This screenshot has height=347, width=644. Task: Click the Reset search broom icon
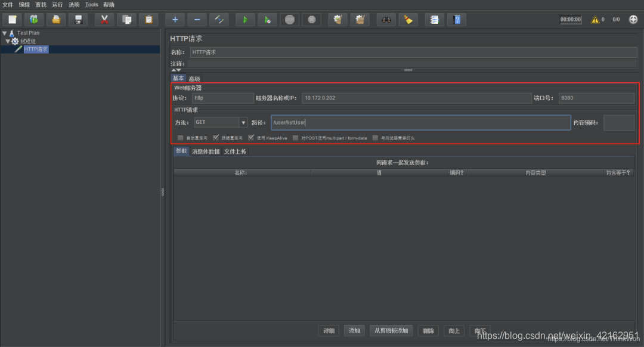click(408, 19)
